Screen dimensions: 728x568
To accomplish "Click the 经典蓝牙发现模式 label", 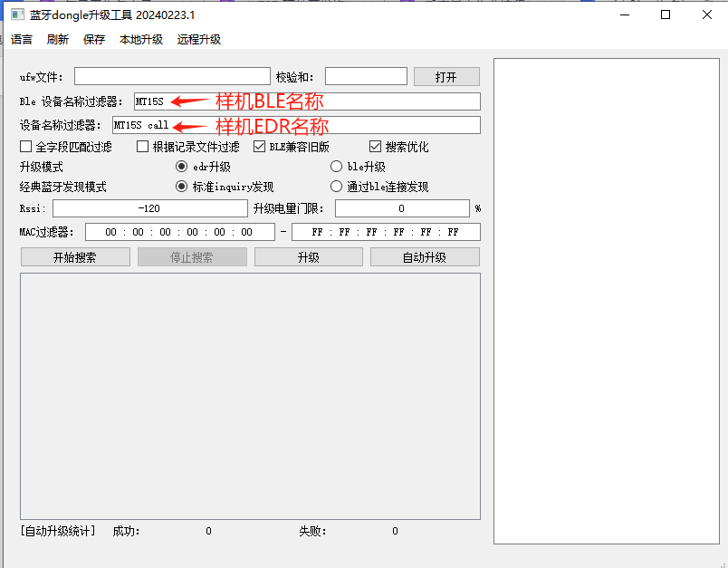I will click(63, 187).
